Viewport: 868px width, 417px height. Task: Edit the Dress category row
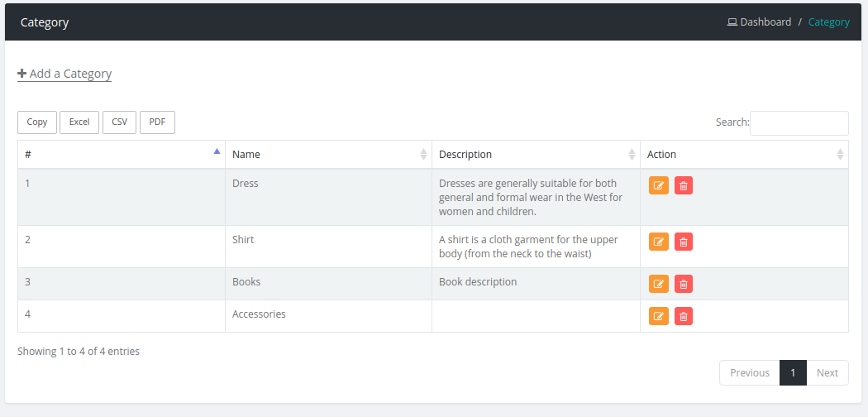point(658,185)
